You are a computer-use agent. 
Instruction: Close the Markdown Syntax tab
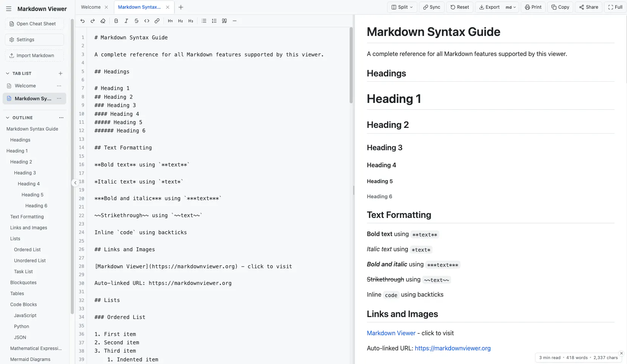click(x=168, y=7)
